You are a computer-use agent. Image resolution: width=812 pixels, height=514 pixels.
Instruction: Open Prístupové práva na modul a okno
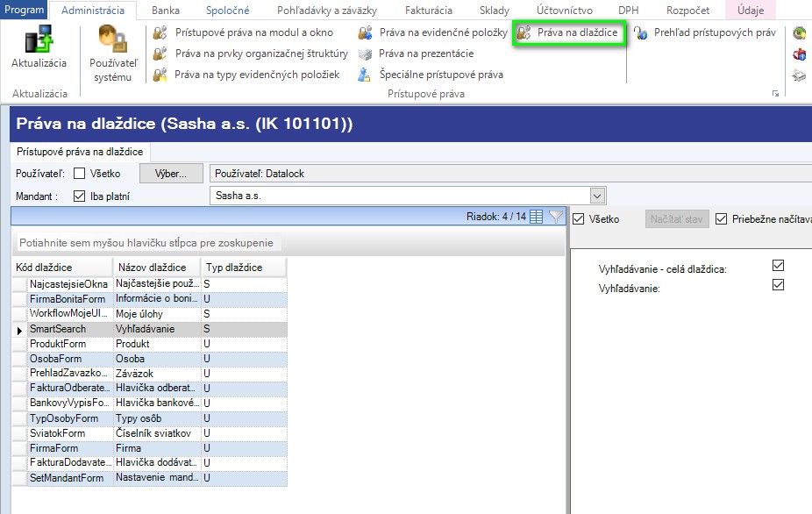[x=243, y=32]
